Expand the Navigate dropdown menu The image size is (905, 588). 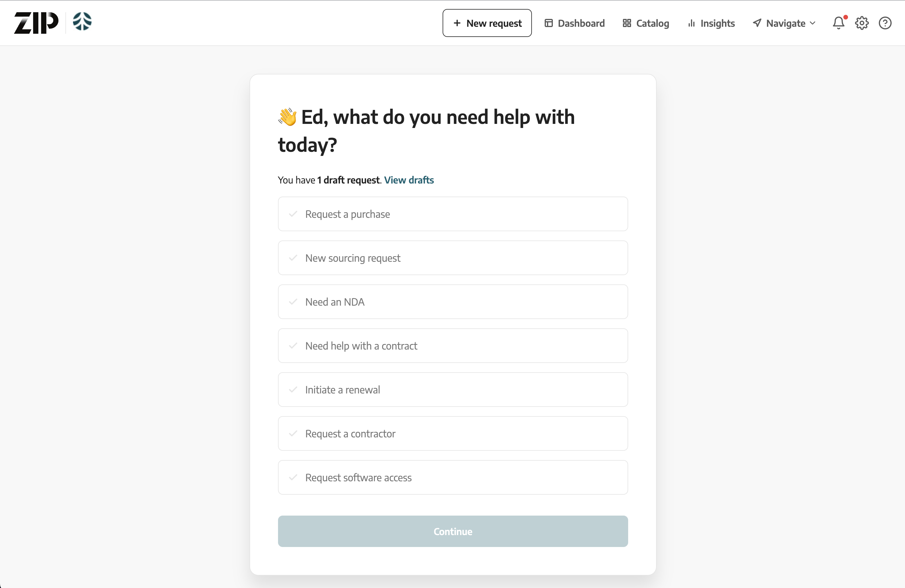pos(785,23)
